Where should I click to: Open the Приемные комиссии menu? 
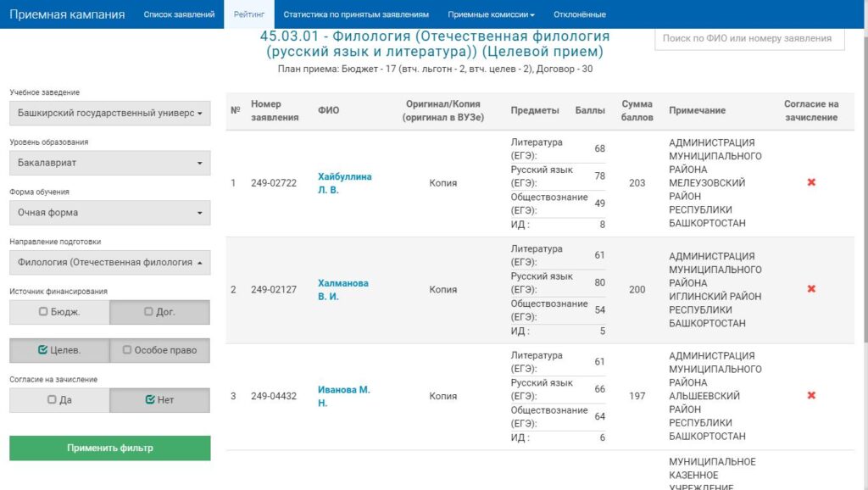click(x=491, y=14)
